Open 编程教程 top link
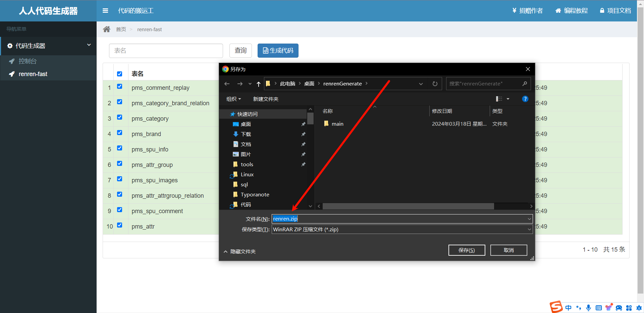644x313 pixels. (572, 11)
